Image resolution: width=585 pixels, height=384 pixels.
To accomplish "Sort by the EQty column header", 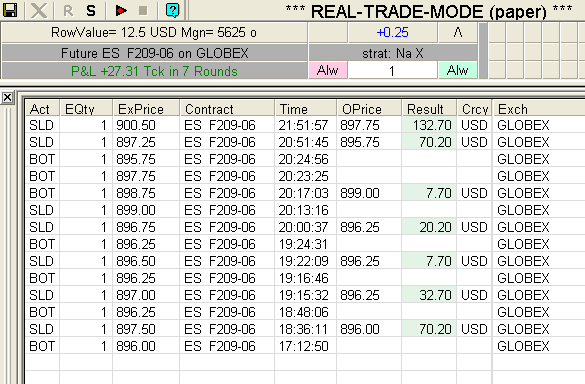I will coord(86,109).
